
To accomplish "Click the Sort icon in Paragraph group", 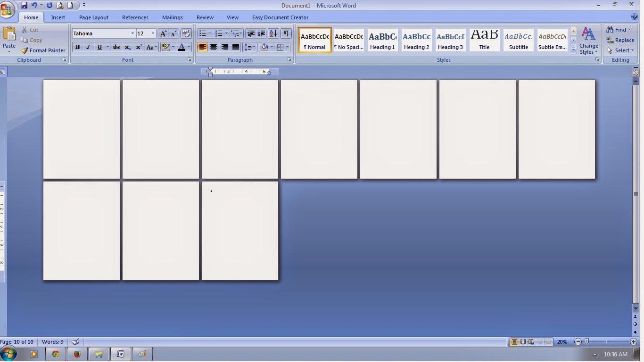I will [272, 33].
